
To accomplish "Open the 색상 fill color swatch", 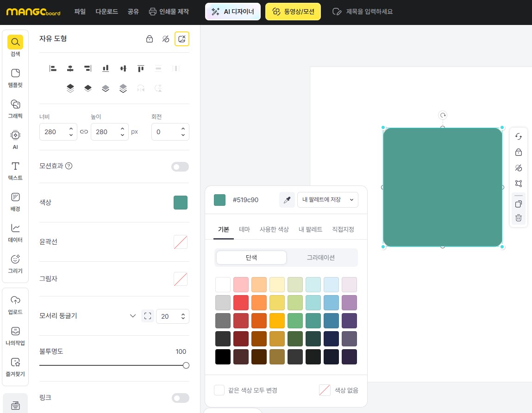I will [181, 203].
